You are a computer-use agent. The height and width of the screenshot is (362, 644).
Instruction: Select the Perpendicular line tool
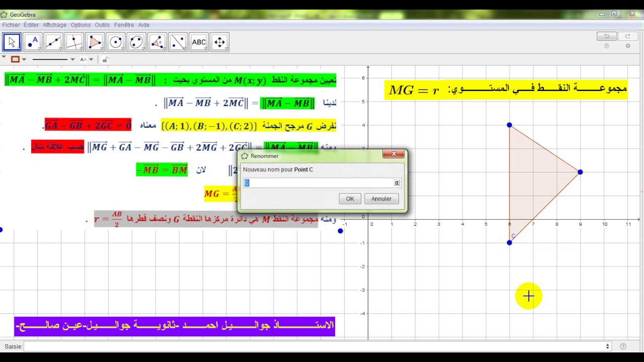74,42
